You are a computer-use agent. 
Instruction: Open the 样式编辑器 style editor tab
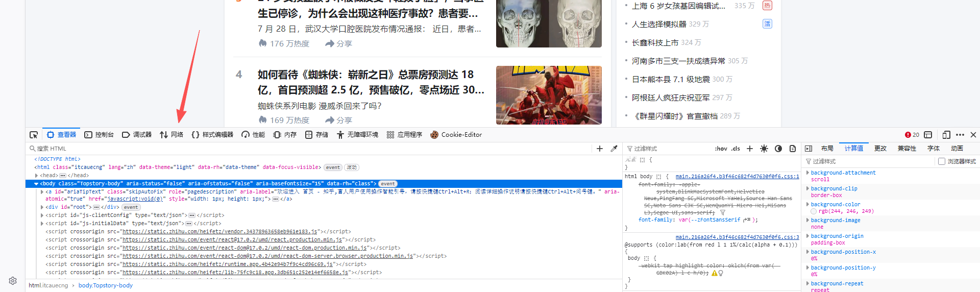coord(212,135)
